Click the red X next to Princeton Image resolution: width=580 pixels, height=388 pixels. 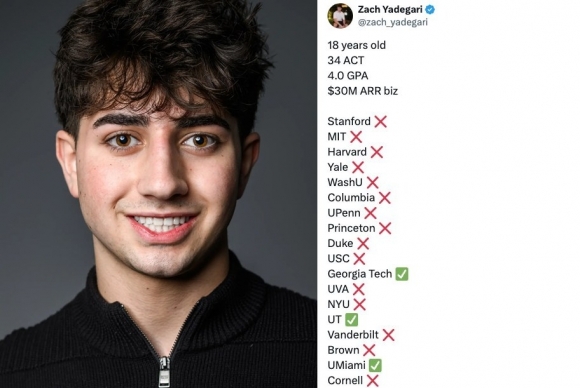click(x=385, y=228)
